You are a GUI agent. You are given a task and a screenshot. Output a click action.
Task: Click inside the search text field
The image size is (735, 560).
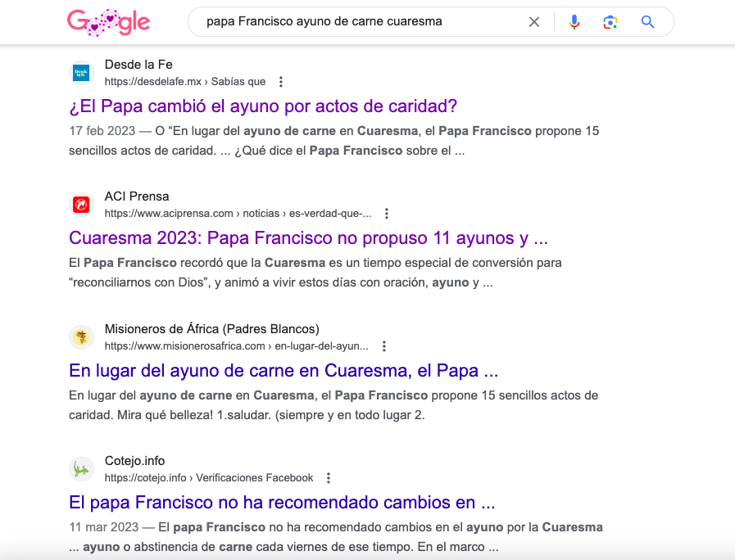361,22
